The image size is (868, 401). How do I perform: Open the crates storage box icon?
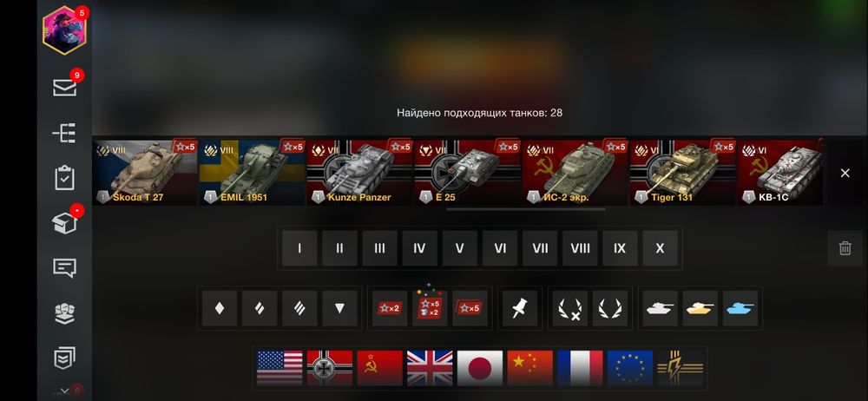point(64,223)
